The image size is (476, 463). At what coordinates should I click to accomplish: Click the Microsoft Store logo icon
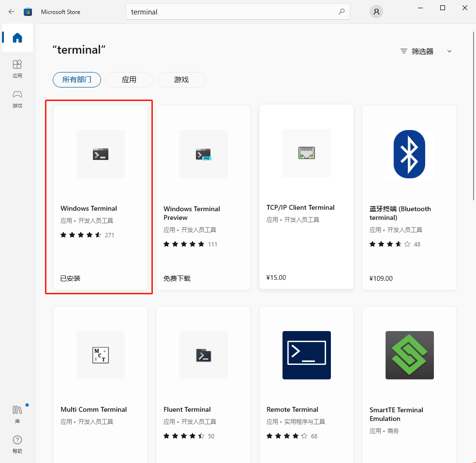pyautogui.click(x=28, y=12)
